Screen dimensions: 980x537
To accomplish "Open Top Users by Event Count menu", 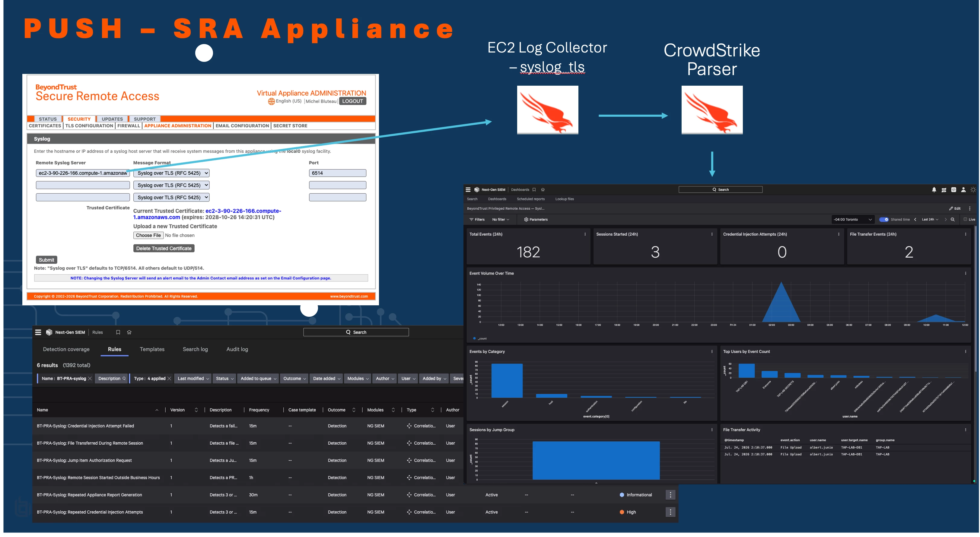I will (966, 352).
